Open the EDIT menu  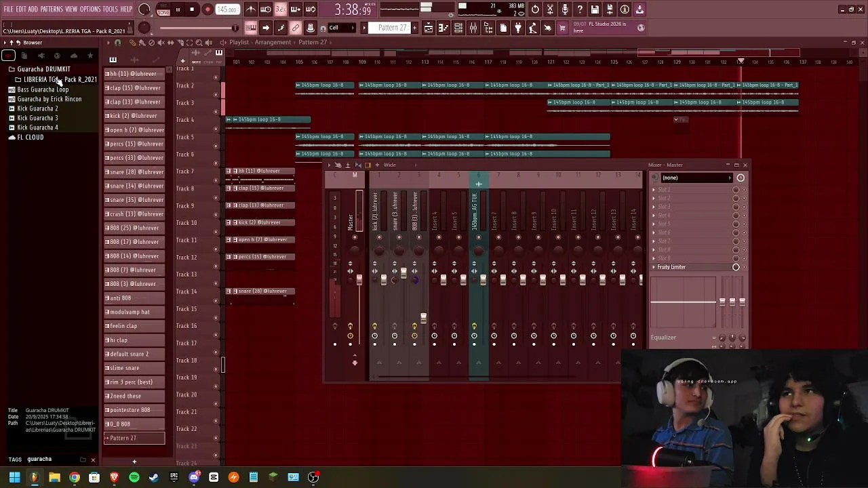tap(21, 9)
